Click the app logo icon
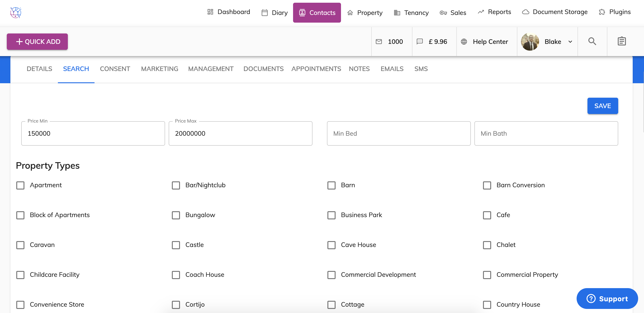 [x=16, y=12]
